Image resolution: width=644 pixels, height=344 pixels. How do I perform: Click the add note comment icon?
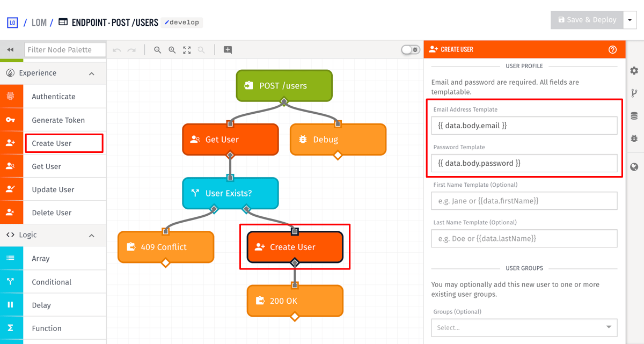[228, 50]
